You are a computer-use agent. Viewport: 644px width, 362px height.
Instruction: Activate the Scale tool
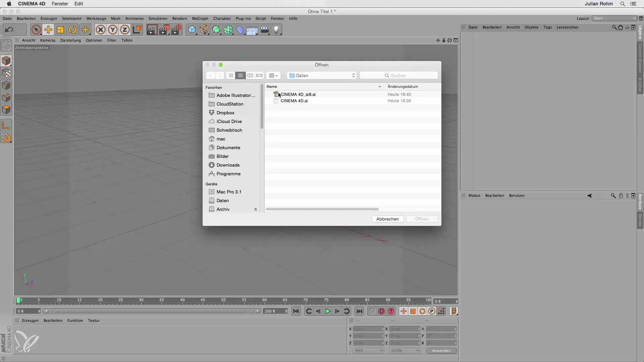click(x=60, y=29)
